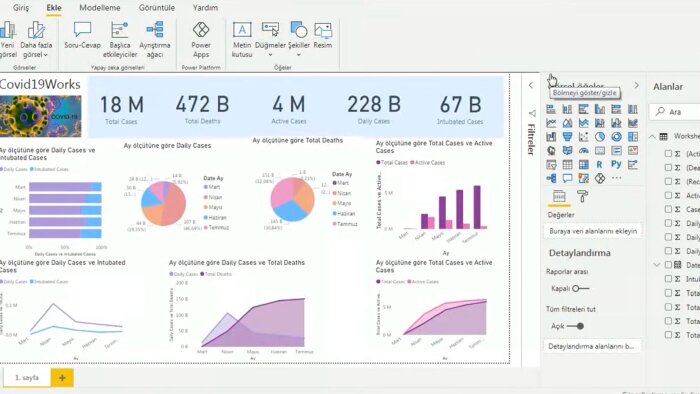Select the funnel chart visual
Viewport: 700px width, 394px height.
(x=567, y=137)
